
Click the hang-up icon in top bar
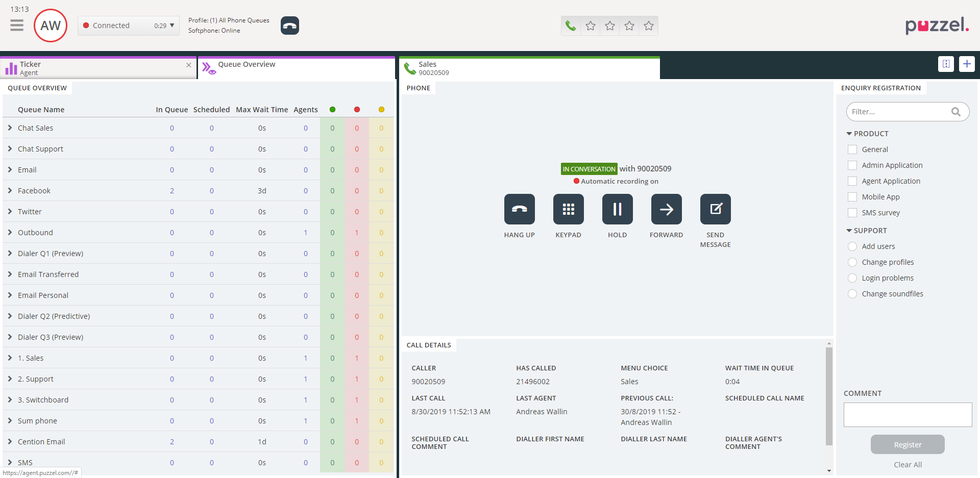pos(289,26)
